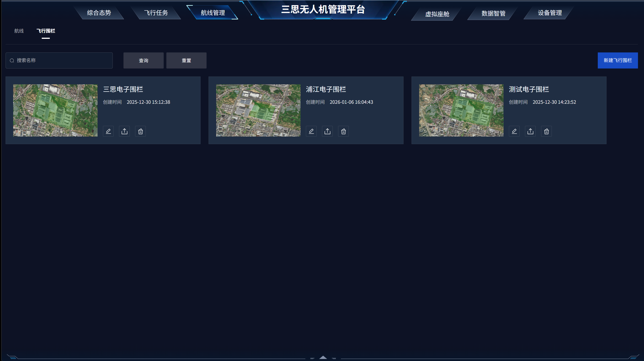Export the 测试电子围栏 fence

click(x=530, y=131)
